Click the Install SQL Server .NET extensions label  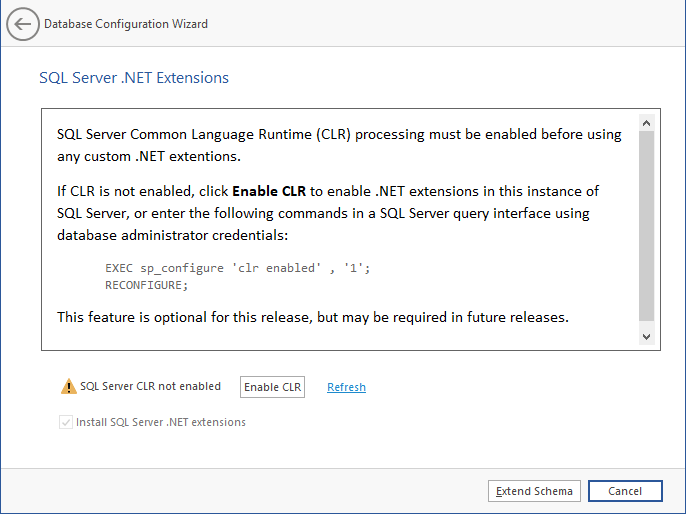click(161, 422)
